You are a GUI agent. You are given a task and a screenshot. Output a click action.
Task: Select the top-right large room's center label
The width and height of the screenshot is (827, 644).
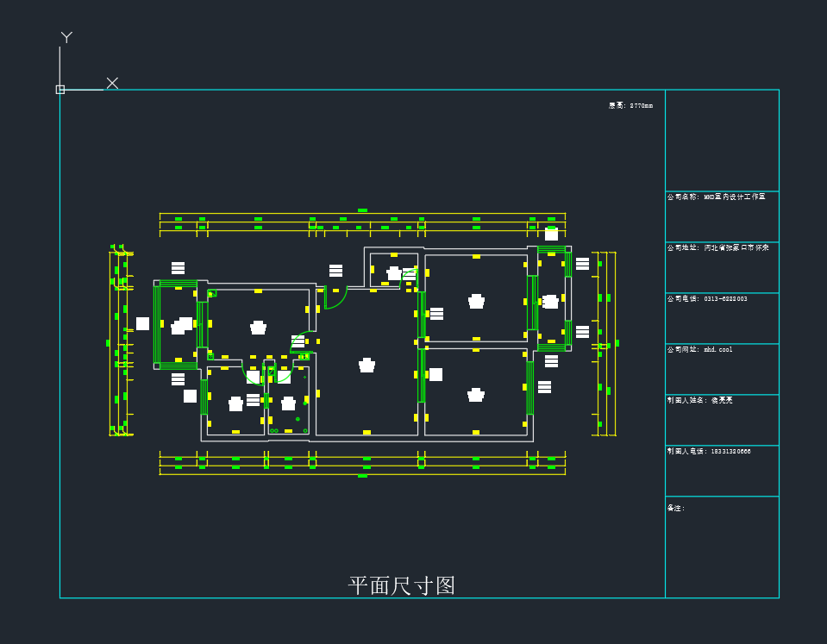(x=476, y=302)
